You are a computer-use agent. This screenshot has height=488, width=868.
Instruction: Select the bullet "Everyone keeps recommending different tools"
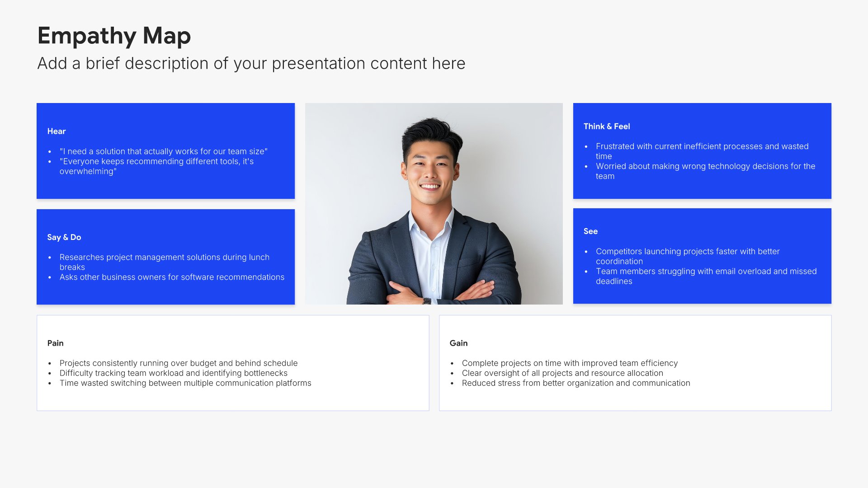pyautogui.click(x=156, y=166)
